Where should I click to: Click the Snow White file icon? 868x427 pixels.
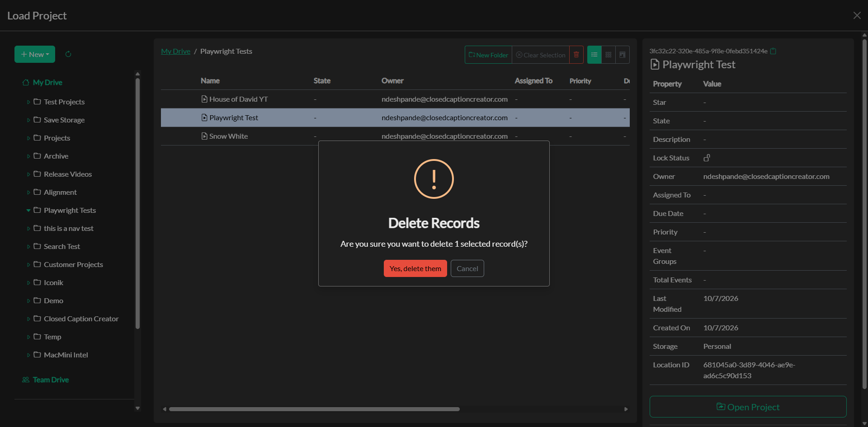point(204,136)
